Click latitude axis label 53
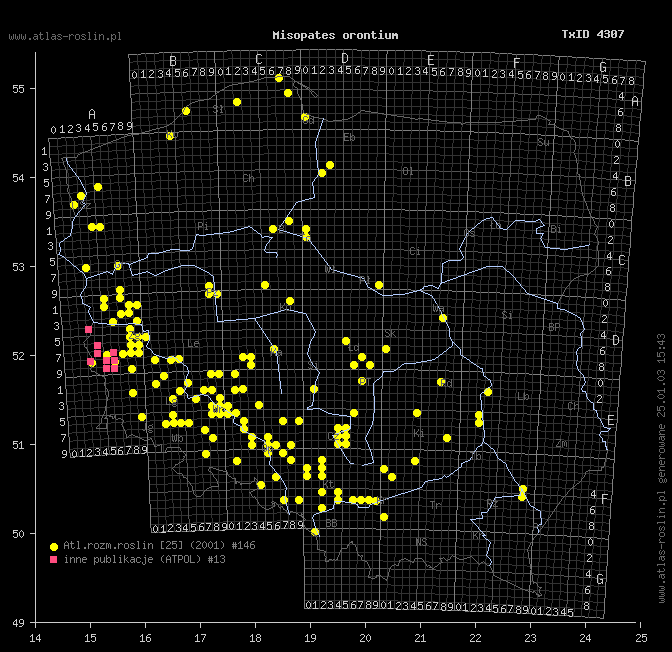 (x=18, y=267)
